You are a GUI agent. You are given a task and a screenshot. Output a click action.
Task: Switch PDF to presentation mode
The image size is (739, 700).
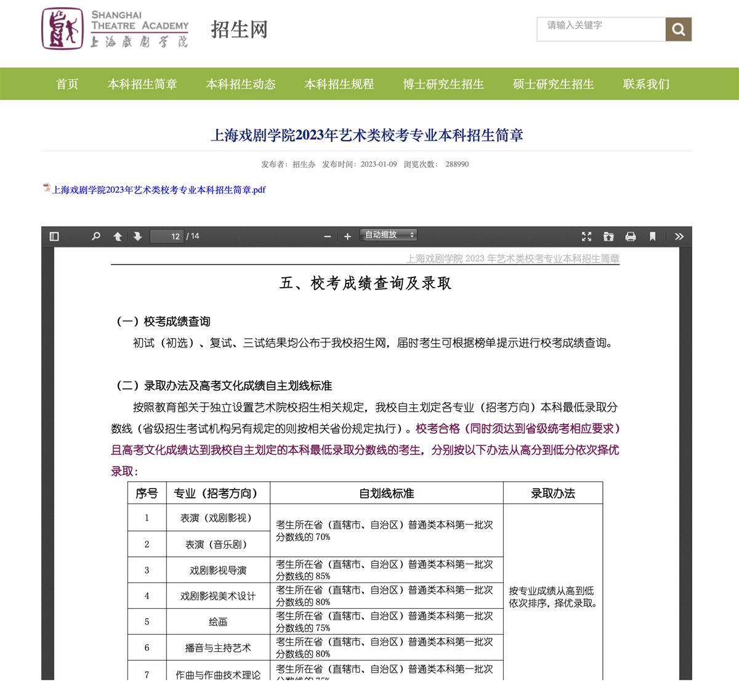point(586,237)
